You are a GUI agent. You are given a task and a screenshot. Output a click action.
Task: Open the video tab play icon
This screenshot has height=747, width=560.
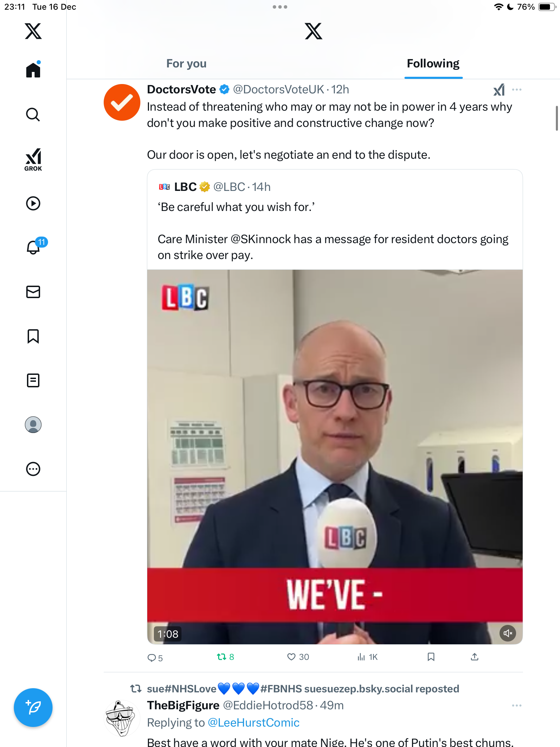[x=33, y=203]
